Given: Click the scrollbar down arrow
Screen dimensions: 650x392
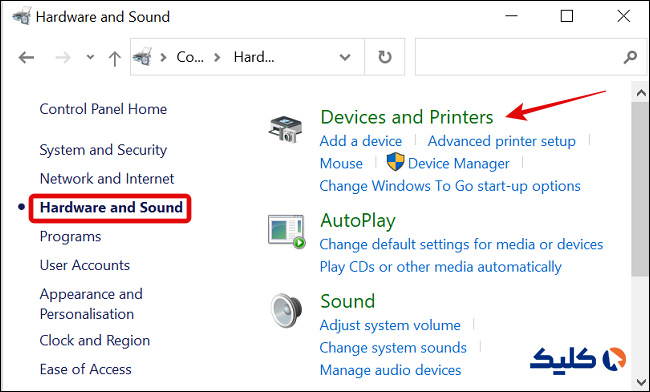Looking at the screenshot, I should tap(640, 381).
